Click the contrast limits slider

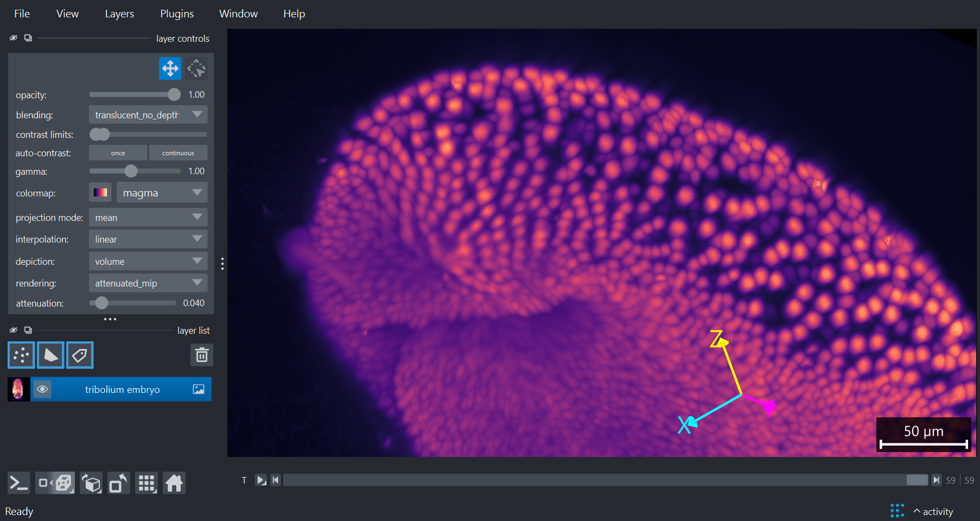tap(148, 134)
